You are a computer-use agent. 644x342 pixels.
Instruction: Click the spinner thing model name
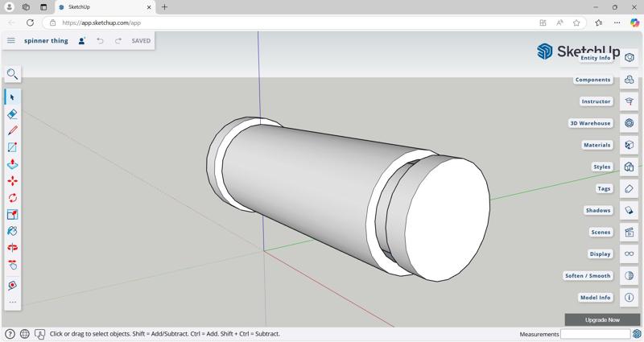coord(46,41)
